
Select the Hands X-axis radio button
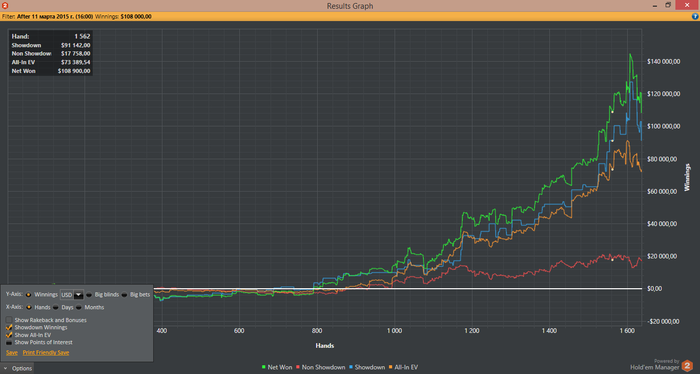coord(29,307)
